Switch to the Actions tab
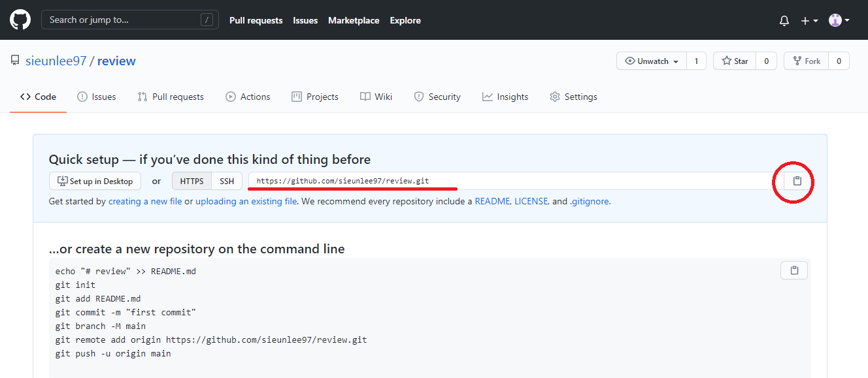The width and height of the screenshot is (868, 378). pos(248,97)
